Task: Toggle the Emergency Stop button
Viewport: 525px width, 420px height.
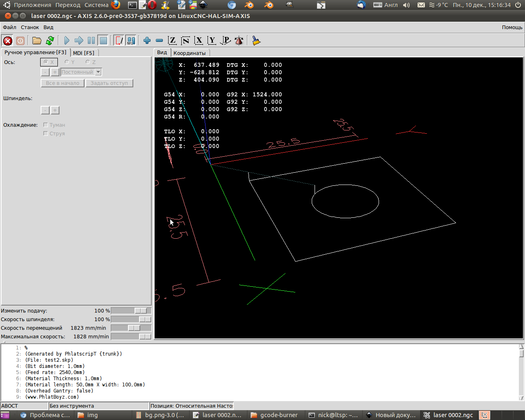Action: (x=8, y=41)
